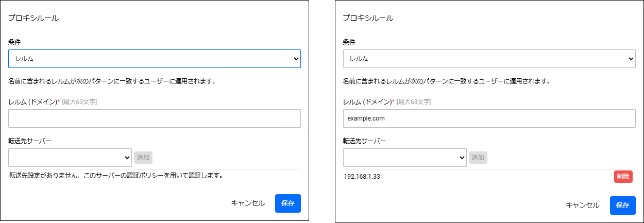Save the rule that forwards to 192.168.1.33
The image size is (644, 223).
[623, 205]
